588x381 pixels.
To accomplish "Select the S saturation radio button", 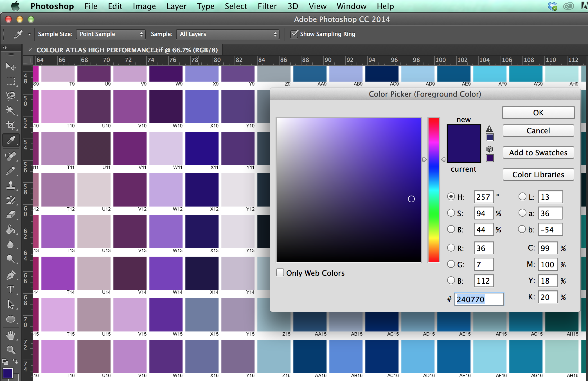I will tap(451, 213).
